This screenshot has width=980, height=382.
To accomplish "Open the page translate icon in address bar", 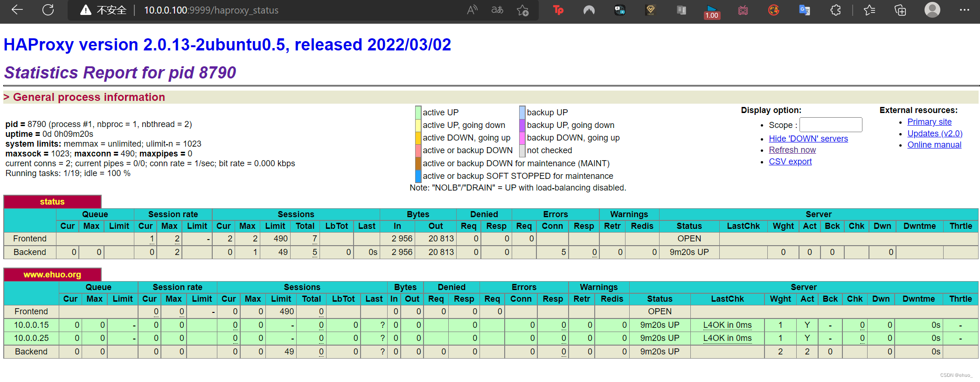I will click(497, 10).
